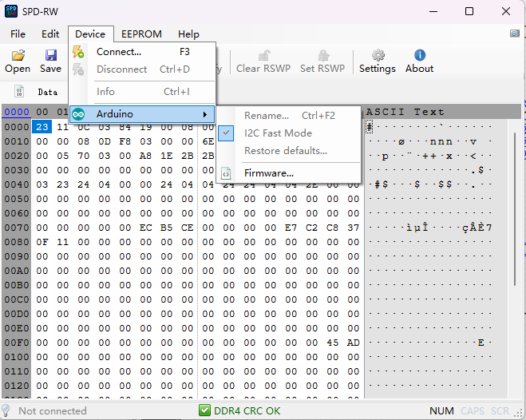Click the Firmware code file icon
Screen dimensions: 526x420
(x=226, y=173)
